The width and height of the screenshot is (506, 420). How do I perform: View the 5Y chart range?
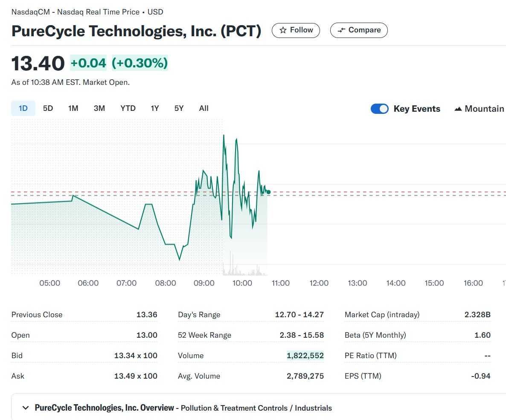coord(179,108)
